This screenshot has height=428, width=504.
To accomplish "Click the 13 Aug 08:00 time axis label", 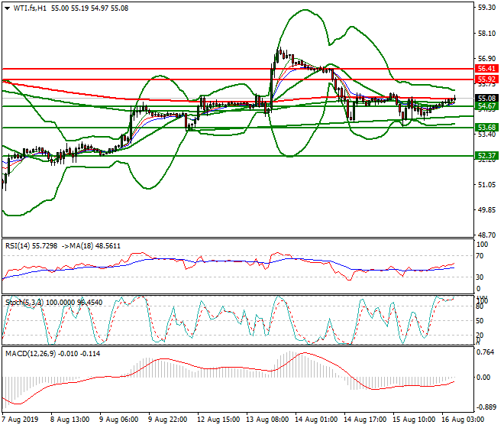I will coord(267,420).
